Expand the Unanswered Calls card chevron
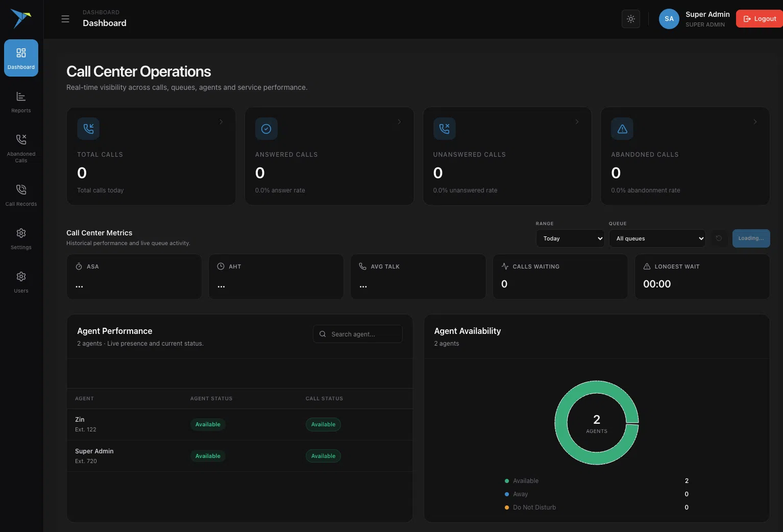The image size is (783, 532). tap(577, 122)
